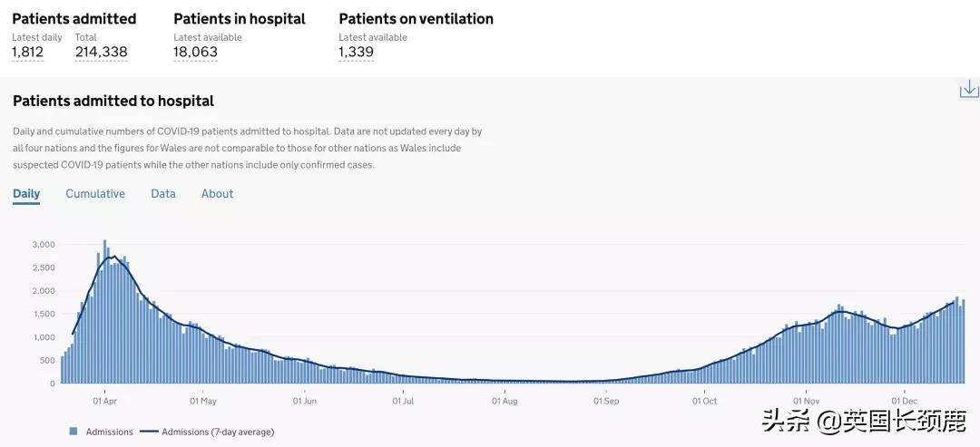The width and height of the screenshot is (980, 447).
Task: Click patients in hospital value 18,063
Action: coord(195,53)
